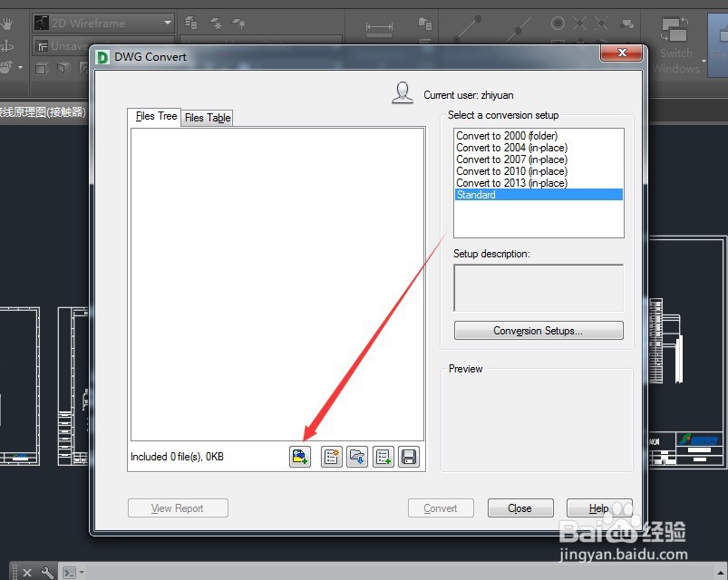Image resolution: width=728 pixels, height=580 pixels.
Task: Switch to the Files Tree tab
Action: point(155,117)
